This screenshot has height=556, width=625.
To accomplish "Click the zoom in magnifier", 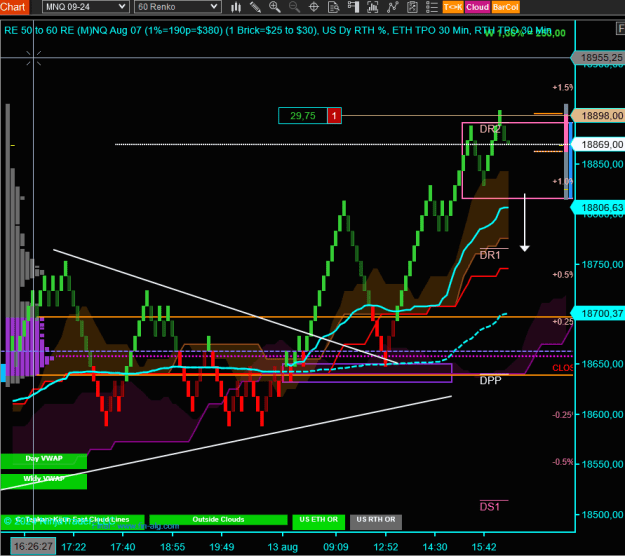I will (275, 7).
